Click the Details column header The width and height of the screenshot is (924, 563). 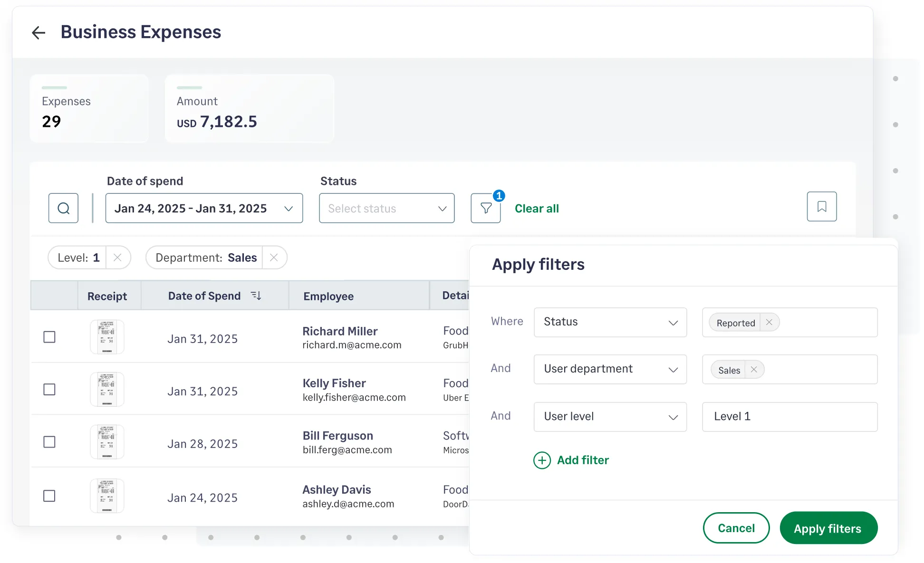(x=455, y=296)
